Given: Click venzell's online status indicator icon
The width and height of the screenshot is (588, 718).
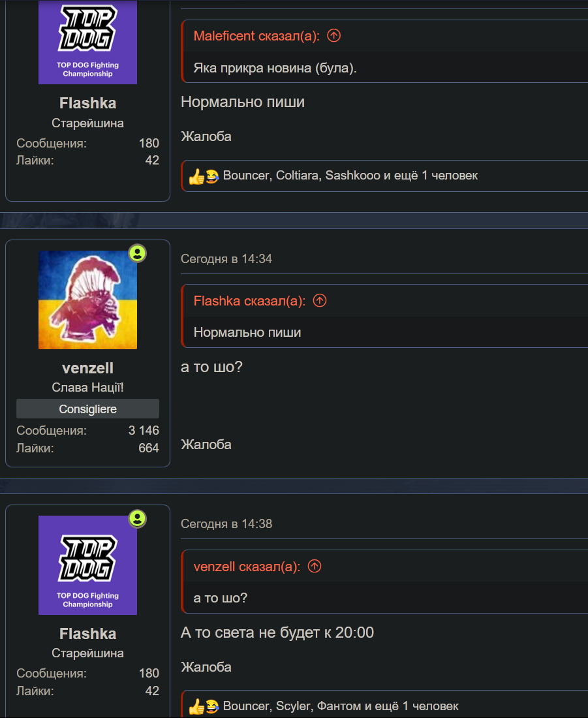Looking at the screenshot, I should point(138,253).
